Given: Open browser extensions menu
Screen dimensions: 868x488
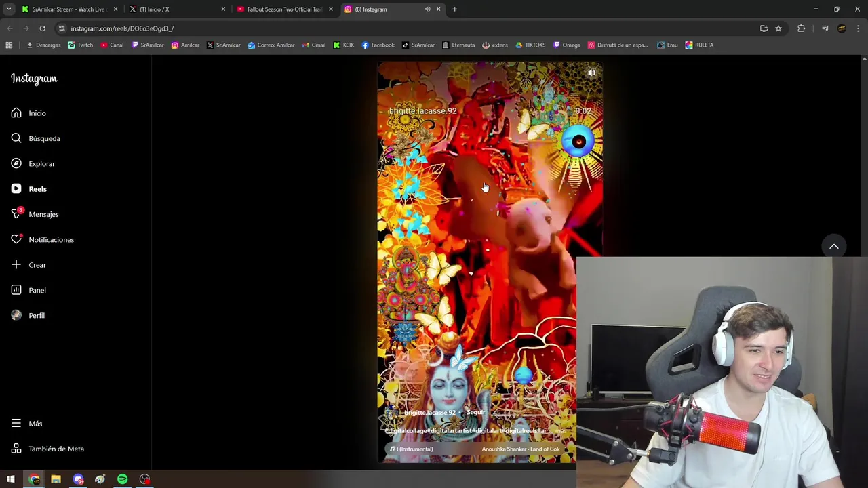Looking at the screenshot, I should pos(802,28).
